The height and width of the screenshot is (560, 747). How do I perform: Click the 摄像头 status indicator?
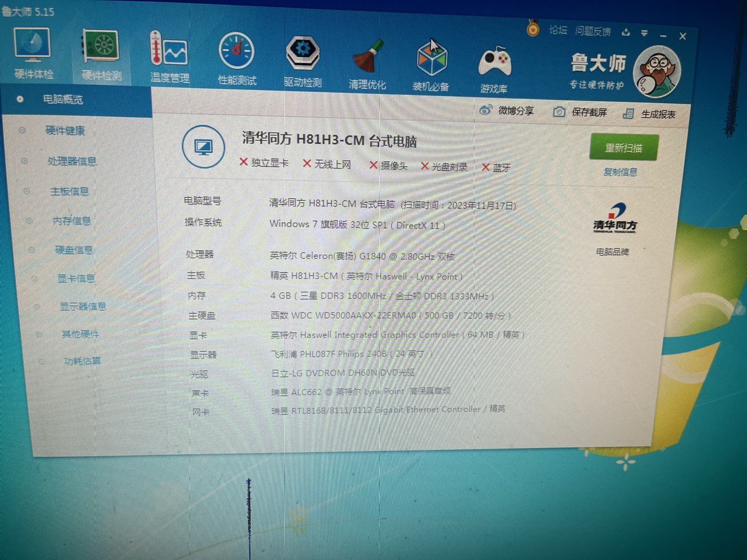point(388,166)
